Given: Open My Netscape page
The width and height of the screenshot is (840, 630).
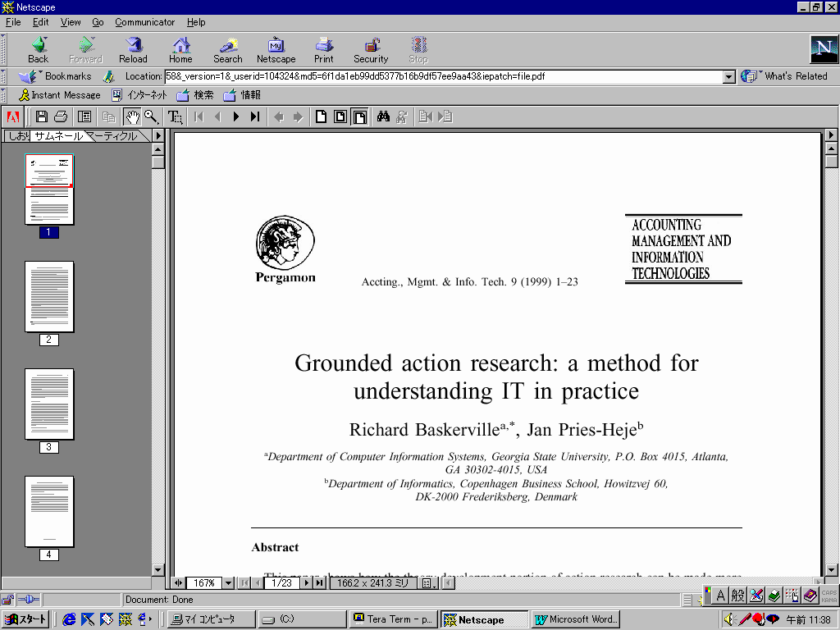Looking at the screenshot, I should point(276,50).
